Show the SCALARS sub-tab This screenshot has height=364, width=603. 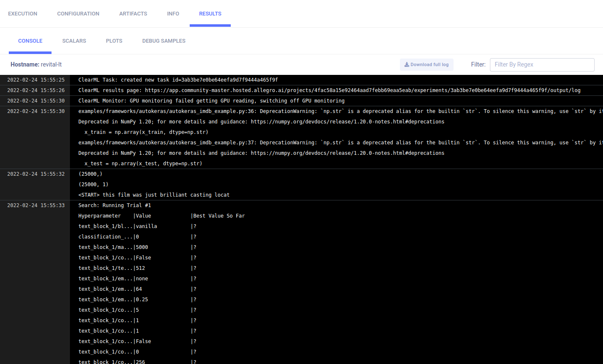pos(74,41)
